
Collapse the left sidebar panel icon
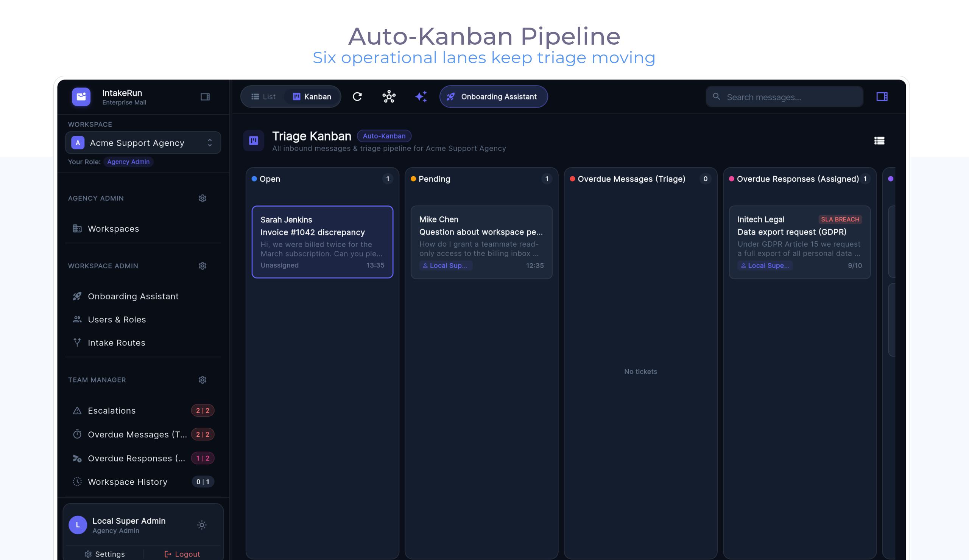click(205, 97)
